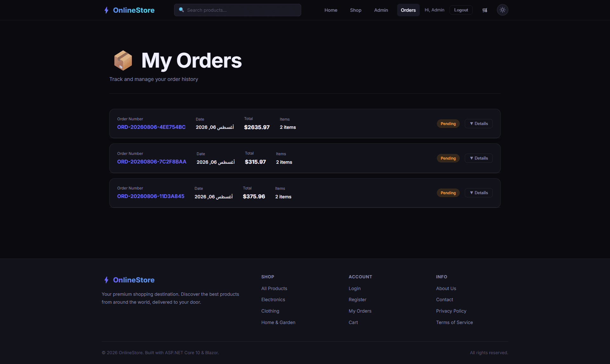Click the shopping cart icon in header
610x364 pixels.
click(x=485, y=10)
